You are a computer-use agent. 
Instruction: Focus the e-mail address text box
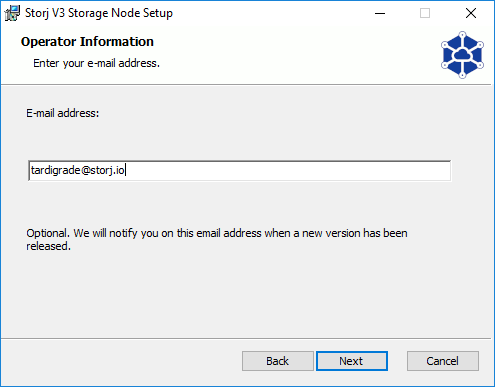click(240, 171)
